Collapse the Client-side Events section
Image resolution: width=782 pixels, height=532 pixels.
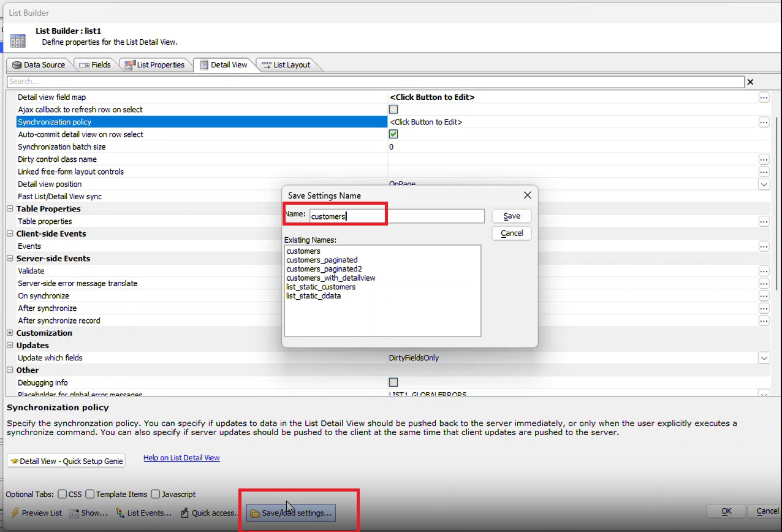[10, 234]
